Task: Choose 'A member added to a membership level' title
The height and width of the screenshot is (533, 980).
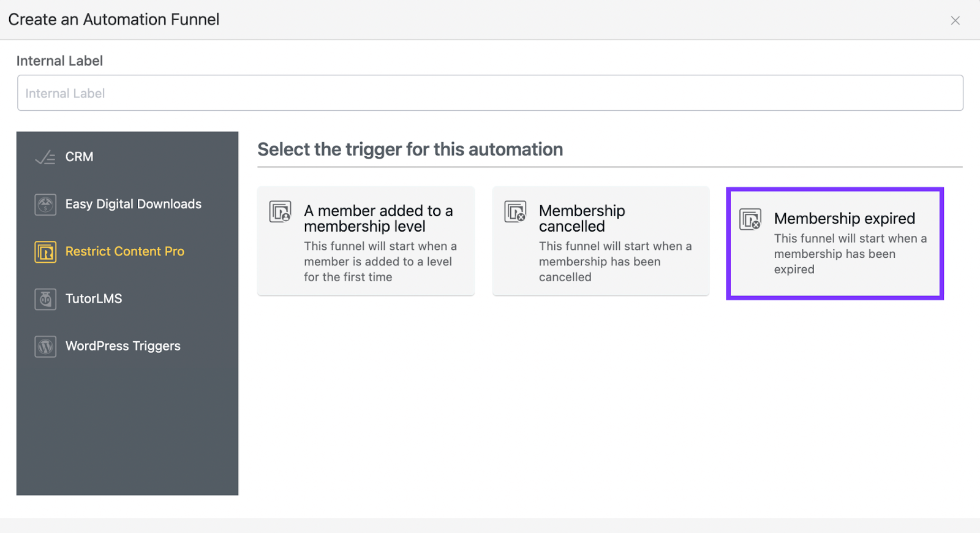Action: [378, 219]
